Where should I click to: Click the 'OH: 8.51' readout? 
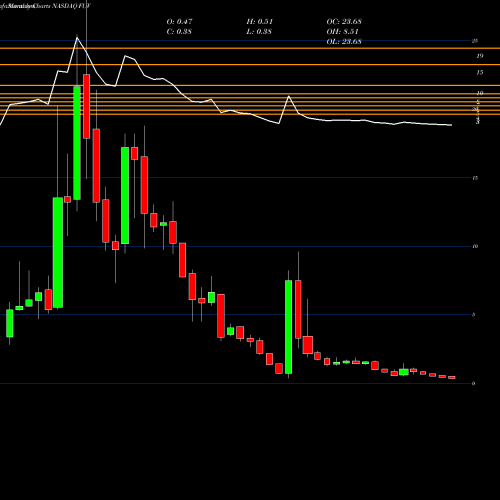(342, 32)
